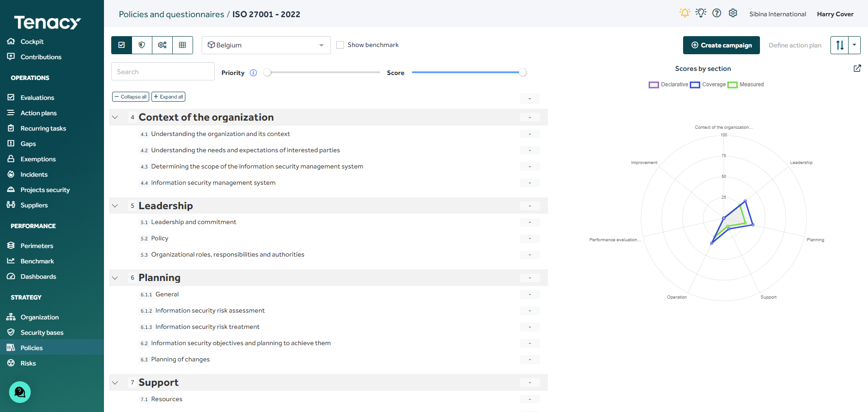Open the chat support bubble

tap(20, 392)
